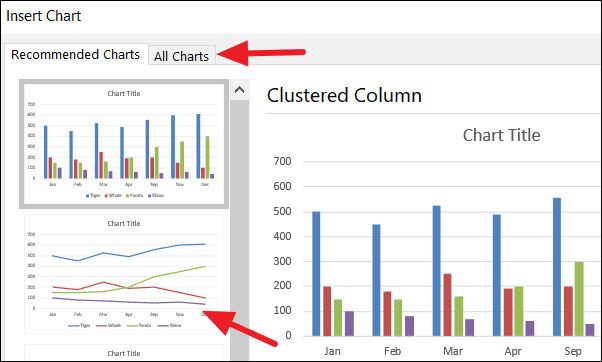Select the blue Jan bar in the preview
This screenshot has height=362, width=602.
[x=316, y=274]
